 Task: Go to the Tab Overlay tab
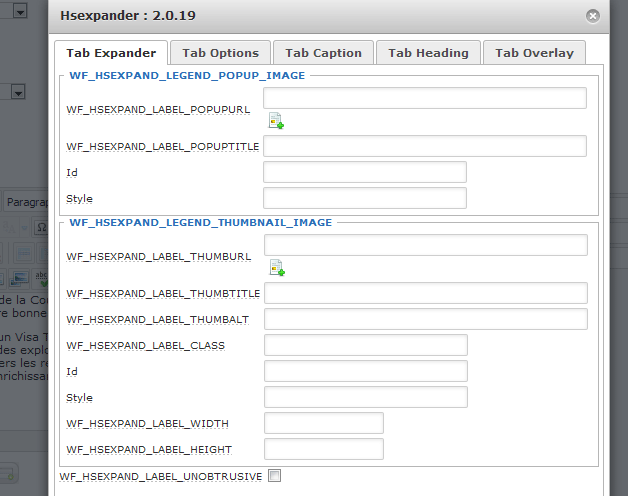pyautogui.click(x=534, y=53)
